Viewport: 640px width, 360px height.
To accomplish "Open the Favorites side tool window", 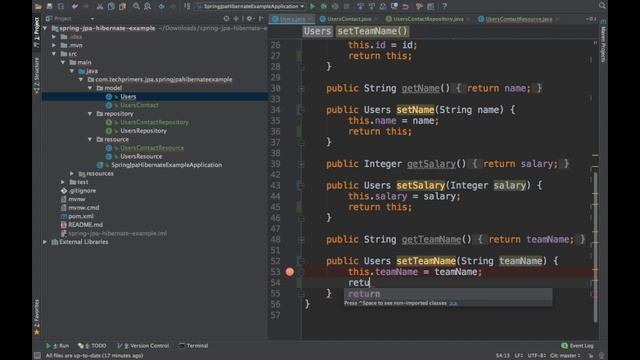I will [x=37, y=317].
